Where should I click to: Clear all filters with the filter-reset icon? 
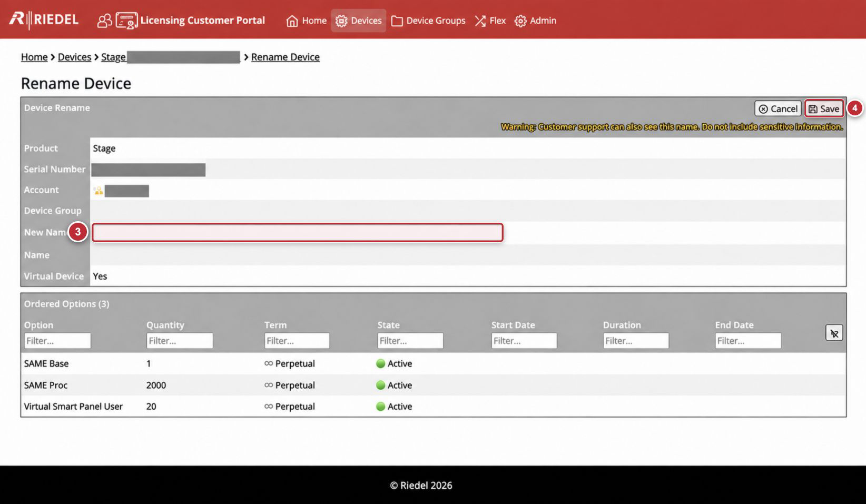pos(834,333)
